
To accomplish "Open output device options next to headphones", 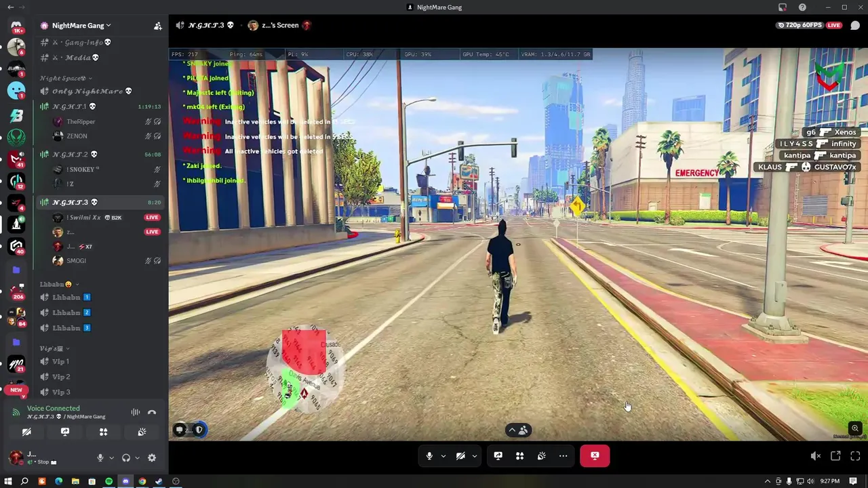I will [x=137, y=457].
